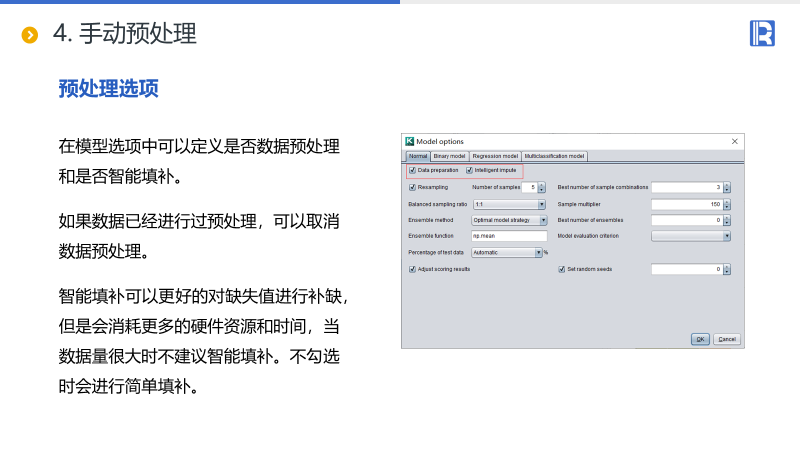Click the Best number of ensembles spinner
The image size is (800, 450).
pos(727,220)
